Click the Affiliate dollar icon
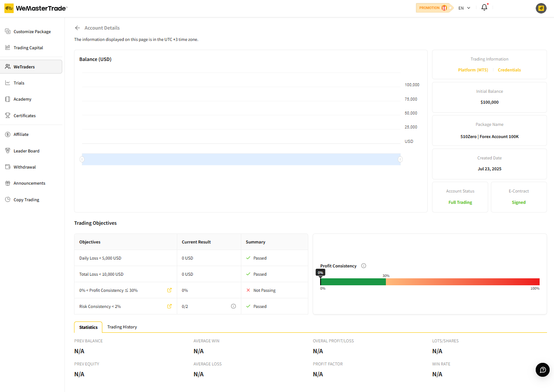Image resolution: width=554 pixels, height=392 pixels. pyautogui.click(x=7, y=134)
